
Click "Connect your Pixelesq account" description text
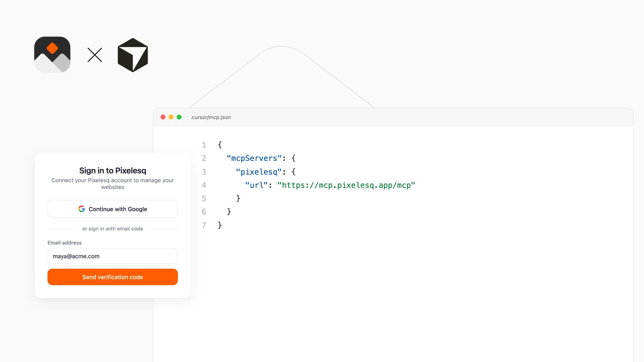(113, 184)
